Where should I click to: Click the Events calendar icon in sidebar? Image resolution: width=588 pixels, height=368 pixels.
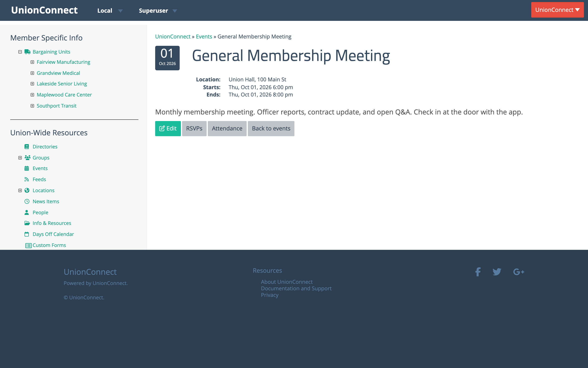[27, 168]
